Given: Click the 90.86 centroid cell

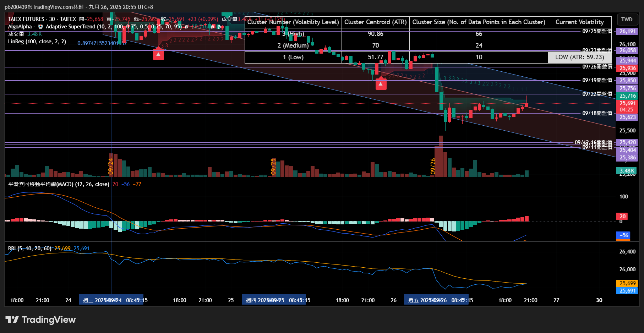Looking at the screenshot, I should tap(375, 34).
